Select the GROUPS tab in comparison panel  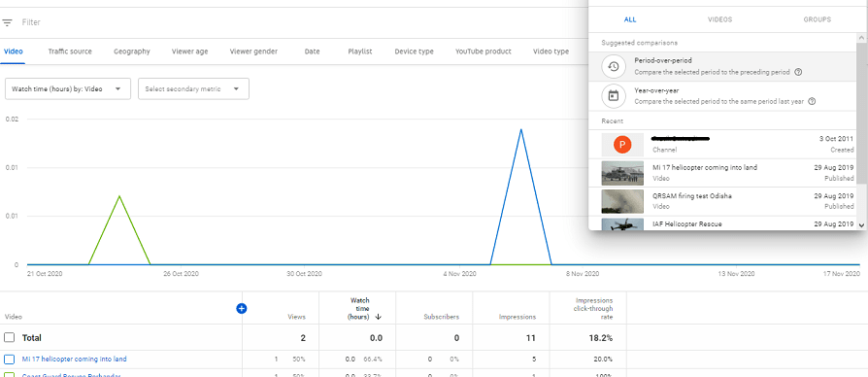click(818, 19)
